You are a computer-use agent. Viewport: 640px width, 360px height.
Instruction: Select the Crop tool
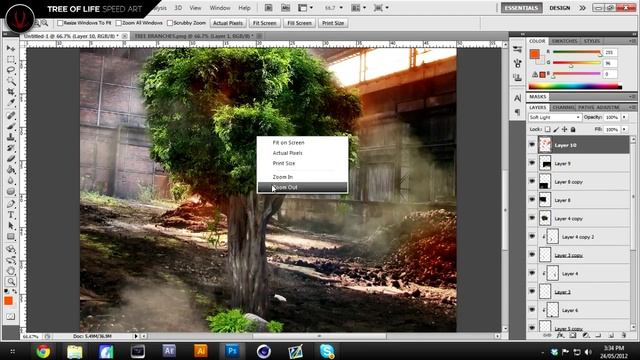[x=11, y=92]
